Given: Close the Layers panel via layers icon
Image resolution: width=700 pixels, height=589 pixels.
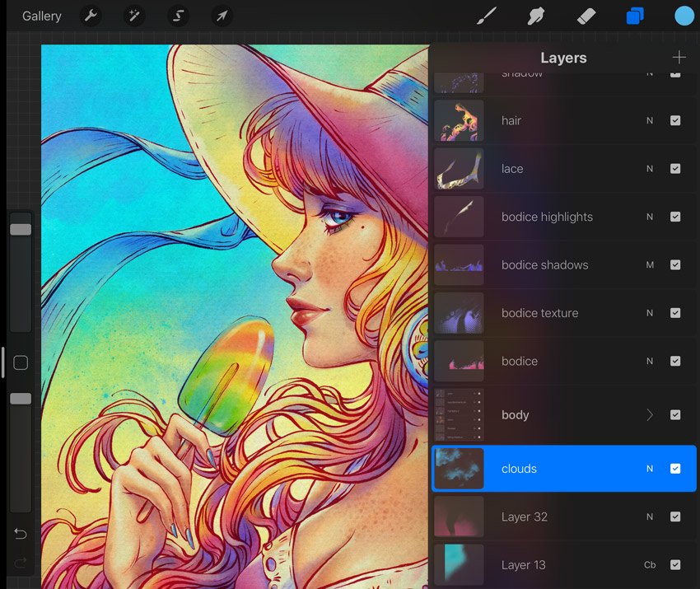Looking at the screenshot, I should coord(634,16).
